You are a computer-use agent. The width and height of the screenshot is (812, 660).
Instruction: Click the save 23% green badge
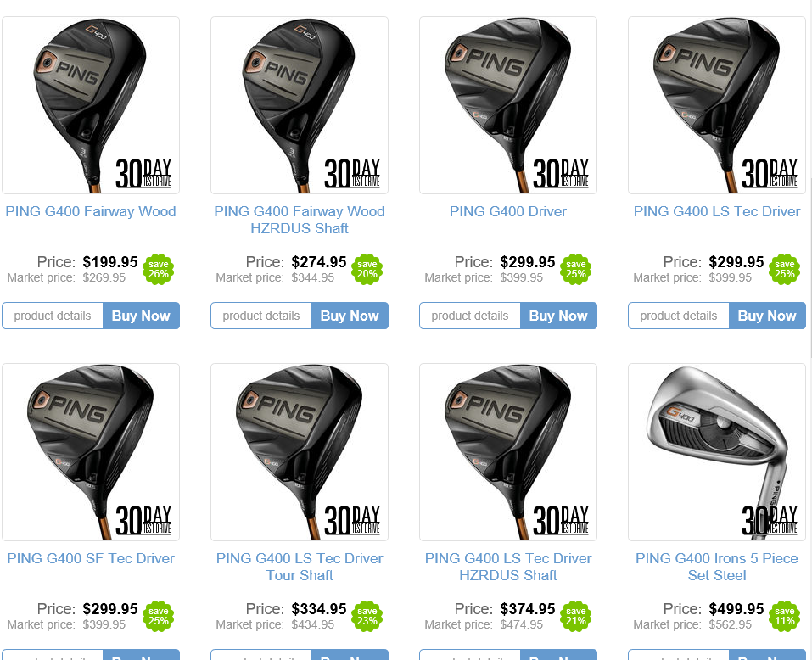367,616
